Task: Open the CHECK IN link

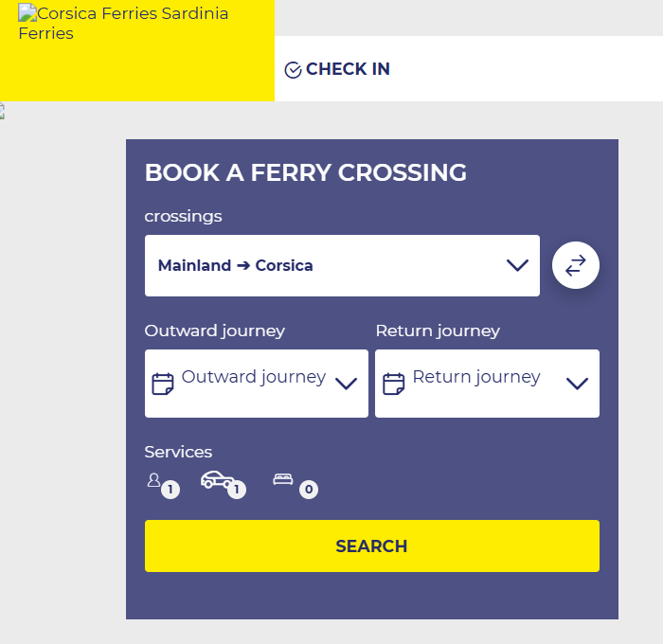Action: (348, 69)
